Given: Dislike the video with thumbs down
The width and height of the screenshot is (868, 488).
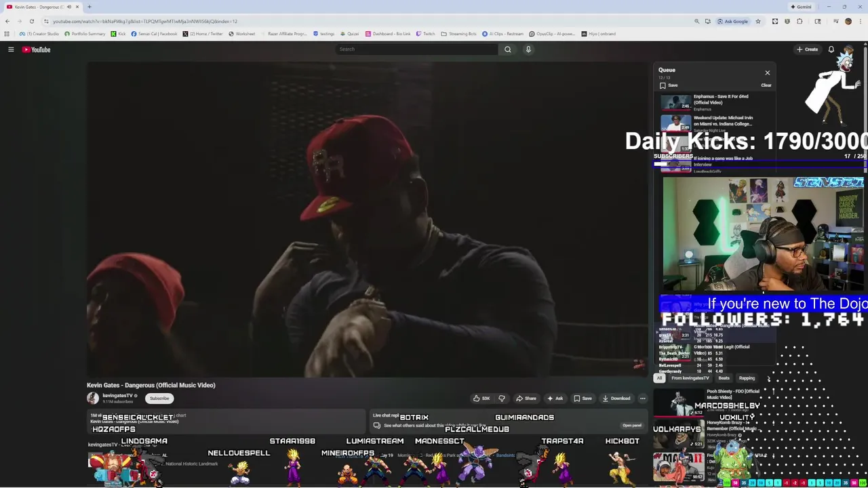Looking at the screenshot, I should [502, 399].
